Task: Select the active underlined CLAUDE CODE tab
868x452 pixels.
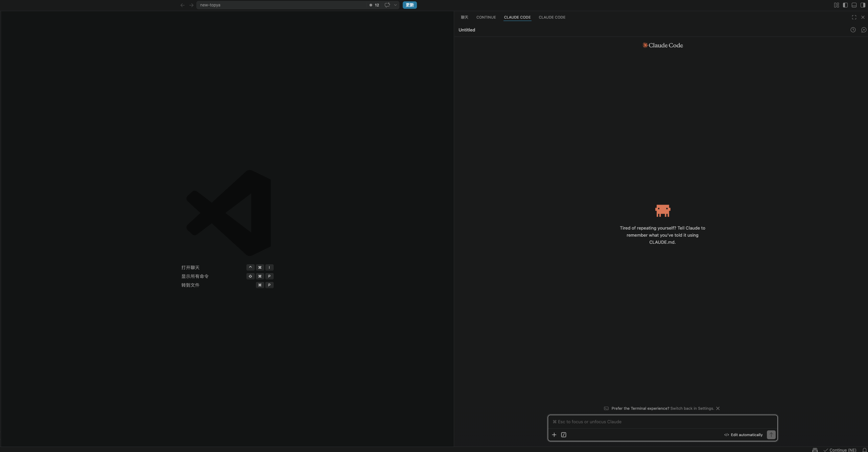Action: 517,17
